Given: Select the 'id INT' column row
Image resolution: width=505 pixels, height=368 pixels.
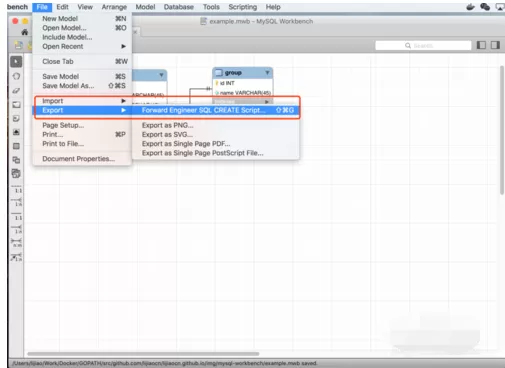Looking at the screenshot, I should tap(242, 83).
